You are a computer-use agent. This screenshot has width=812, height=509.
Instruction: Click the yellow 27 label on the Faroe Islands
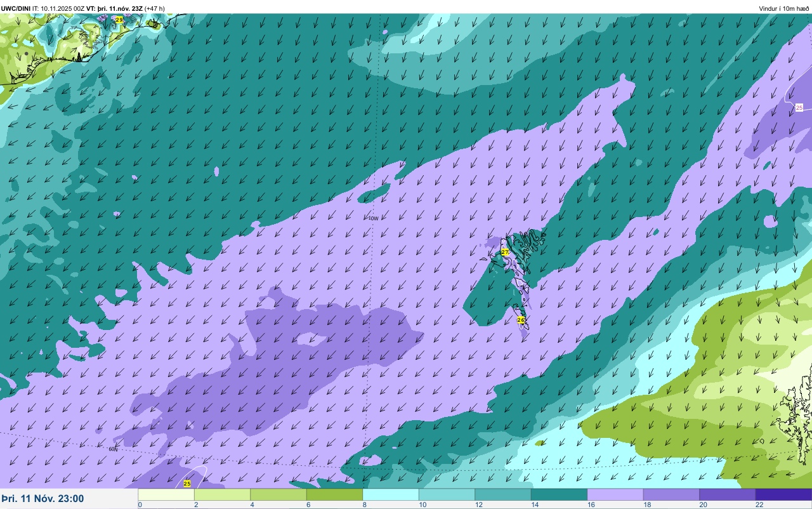click(x=505, y=252)
